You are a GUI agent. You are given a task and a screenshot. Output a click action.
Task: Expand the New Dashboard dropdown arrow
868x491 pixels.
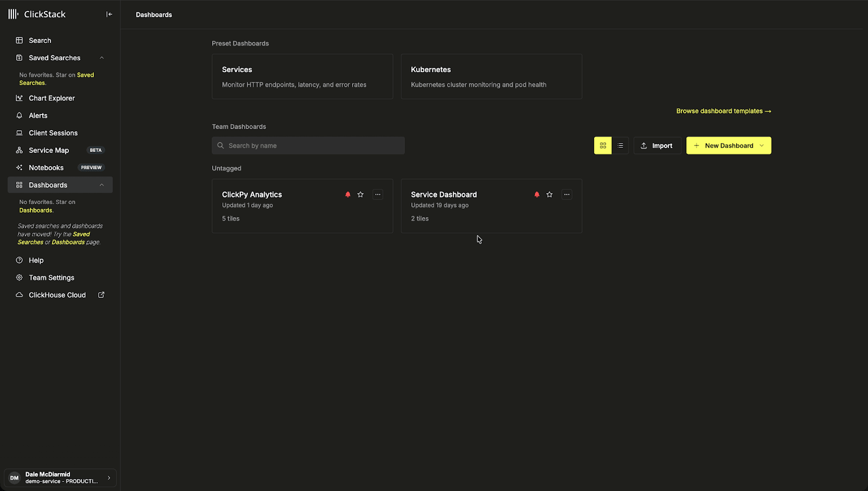pos(762,145)
